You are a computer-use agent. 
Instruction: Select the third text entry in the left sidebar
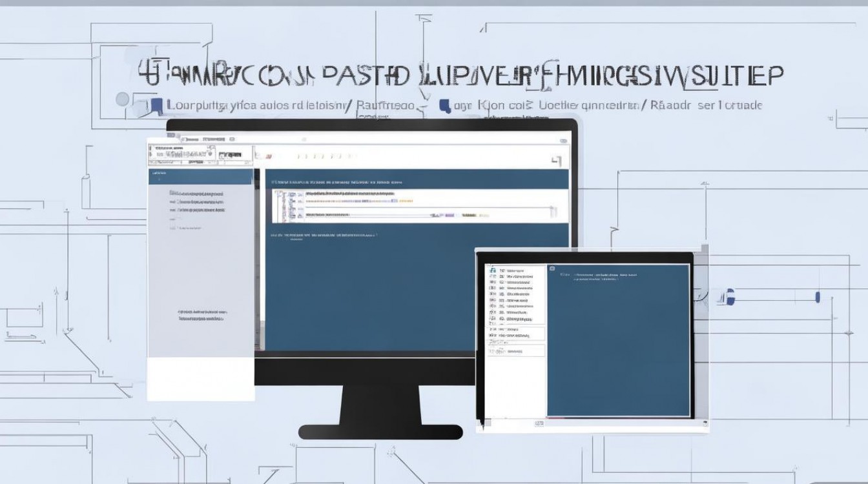tap(197, 210)
